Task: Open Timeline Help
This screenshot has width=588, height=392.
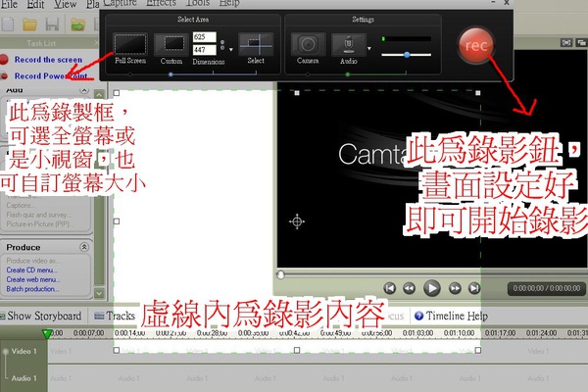Action: coord(451,316)
